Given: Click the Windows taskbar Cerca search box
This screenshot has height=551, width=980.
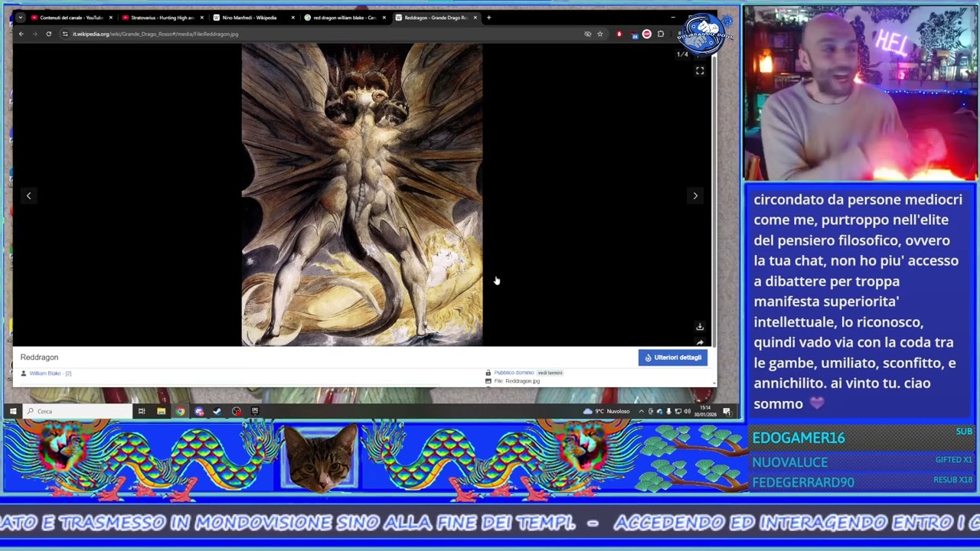Looking at the screenshot, I should (x=77, y=412).
